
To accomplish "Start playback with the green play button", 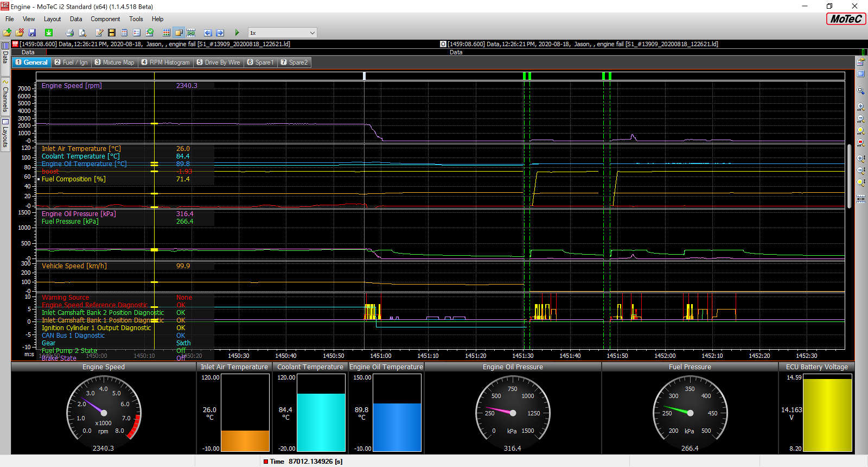I will (x=237, y=33).
